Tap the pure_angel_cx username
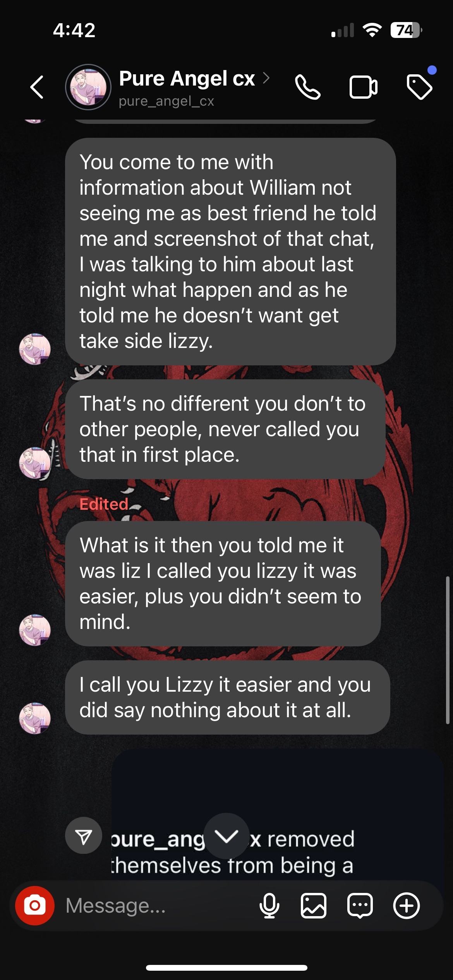 pyautogui.click(x=166, y=101)
